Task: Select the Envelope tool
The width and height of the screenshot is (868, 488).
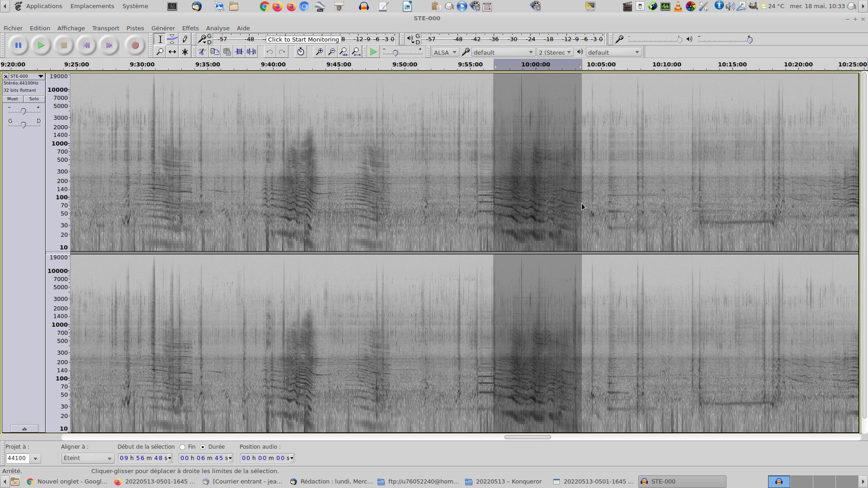Action: click(172, 39)
